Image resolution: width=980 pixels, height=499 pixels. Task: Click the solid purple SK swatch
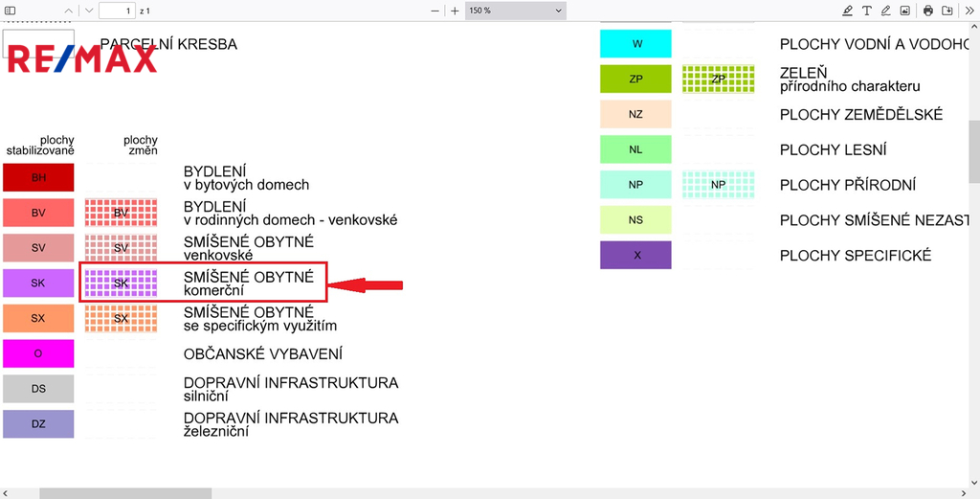click(38, 283)
